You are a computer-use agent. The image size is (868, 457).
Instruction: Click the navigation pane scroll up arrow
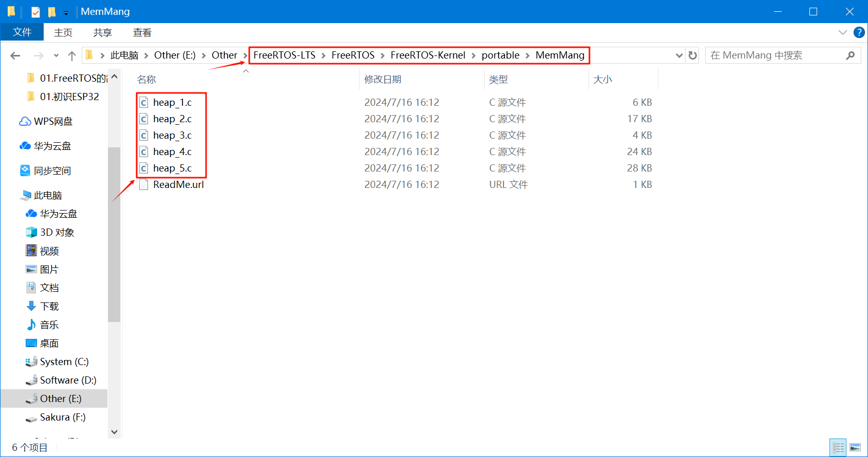114,77
